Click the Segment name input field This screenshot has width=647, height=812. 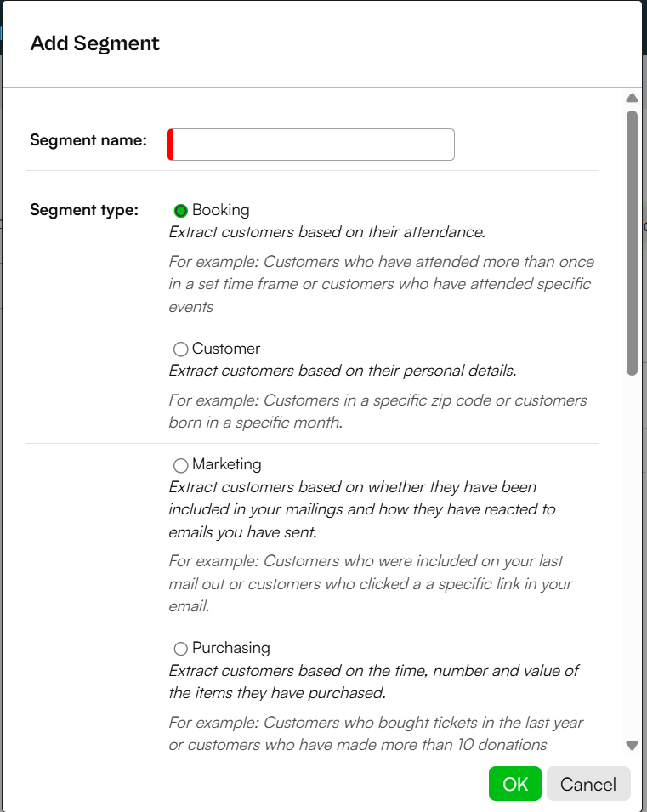pos(311,145)
